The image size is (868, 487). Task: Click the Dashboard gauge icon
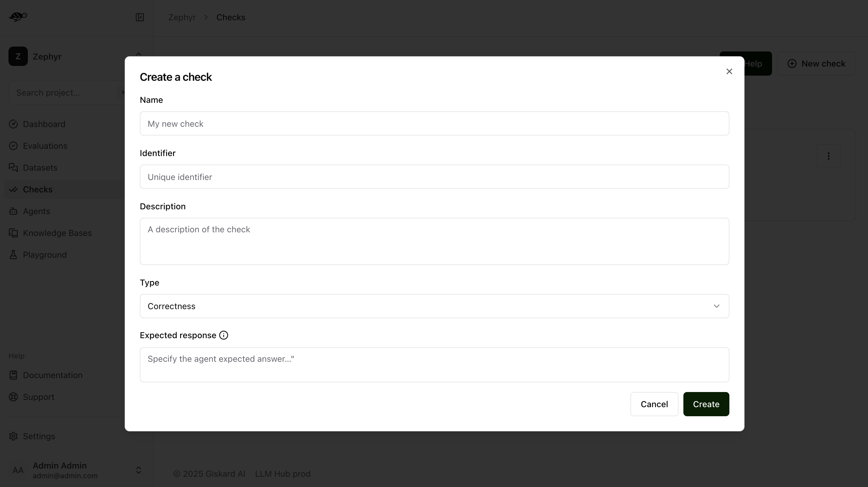pos(13,124)
